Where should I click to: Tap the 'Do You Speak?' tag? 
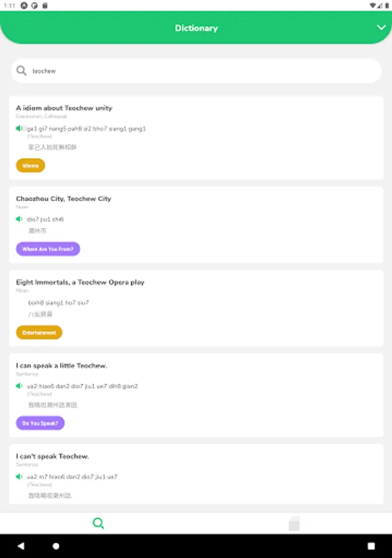pyautogui.click(x=40, y=423)
